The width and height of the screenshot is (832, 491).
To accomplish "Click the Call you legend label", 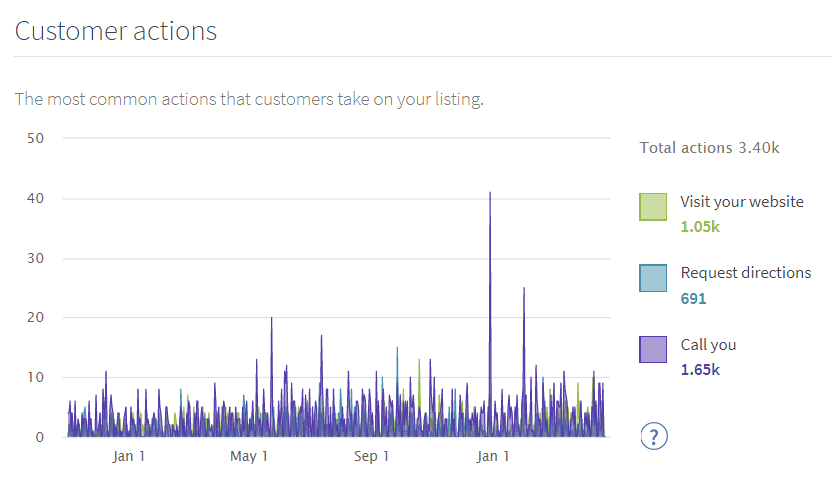I will (x=708, y=344).
